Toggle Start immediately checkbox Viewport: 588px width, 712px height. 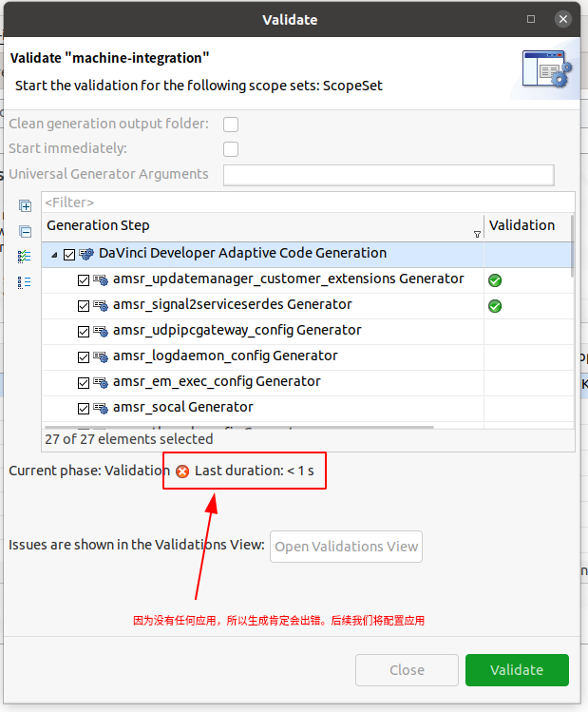[x=231, y=149]
